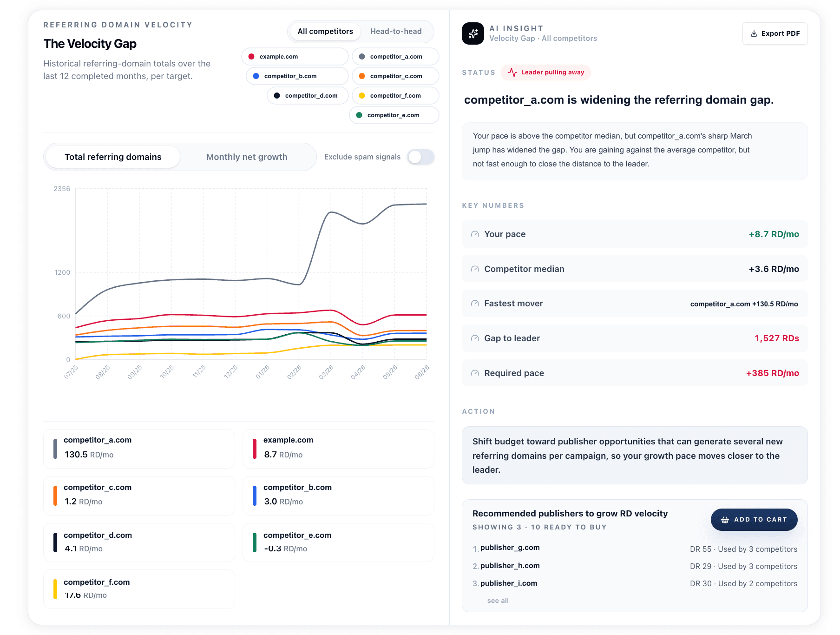
Task: Click the gauge icon beside Competitor median
Action: (x=475, y=269)
